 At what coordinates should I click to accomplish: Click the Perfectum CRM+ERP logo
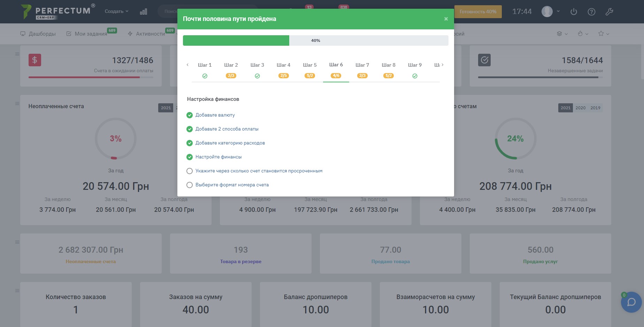click(58, 12)
